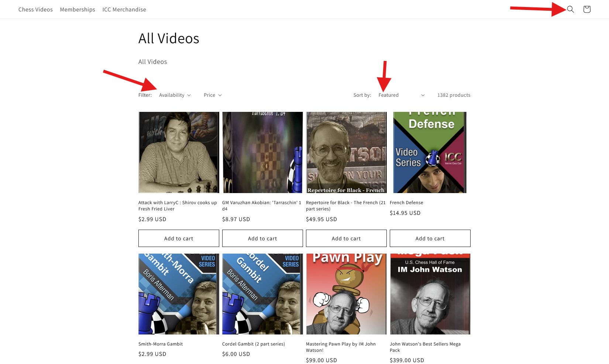Expand the Price filter dropdown

pos(213,95)
